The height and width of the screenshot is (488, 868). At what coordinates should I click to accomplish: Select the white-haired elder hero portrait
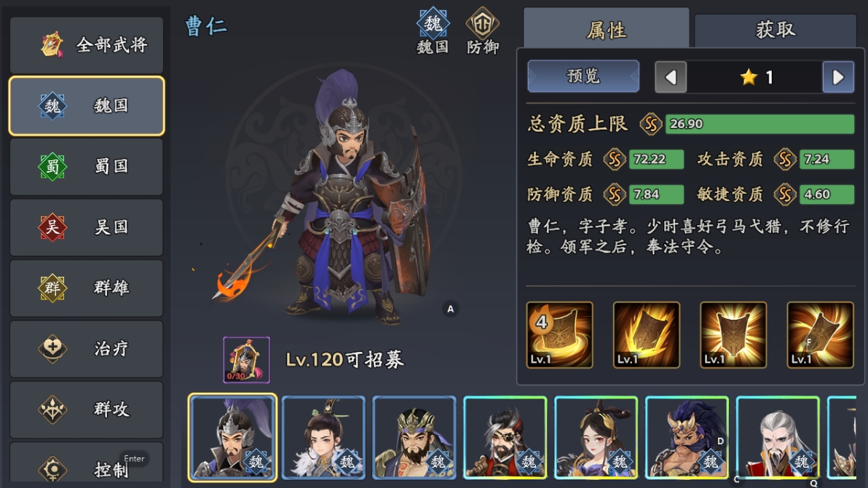pyautogui.click(x=778, y=438)
